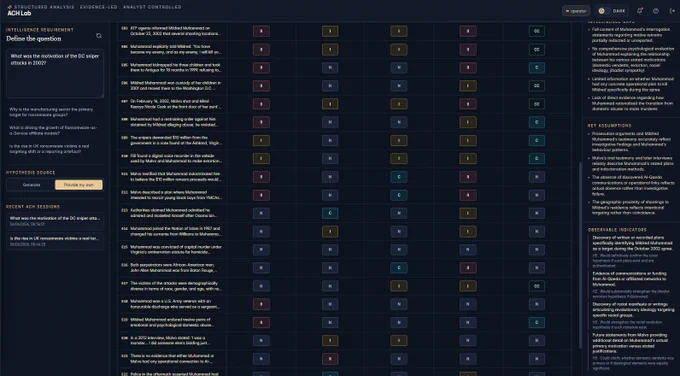This screenshot has height=376, width=680.
Task: Click the teal C badge in the Authorities claimed row
Action: tap(330, 213)
